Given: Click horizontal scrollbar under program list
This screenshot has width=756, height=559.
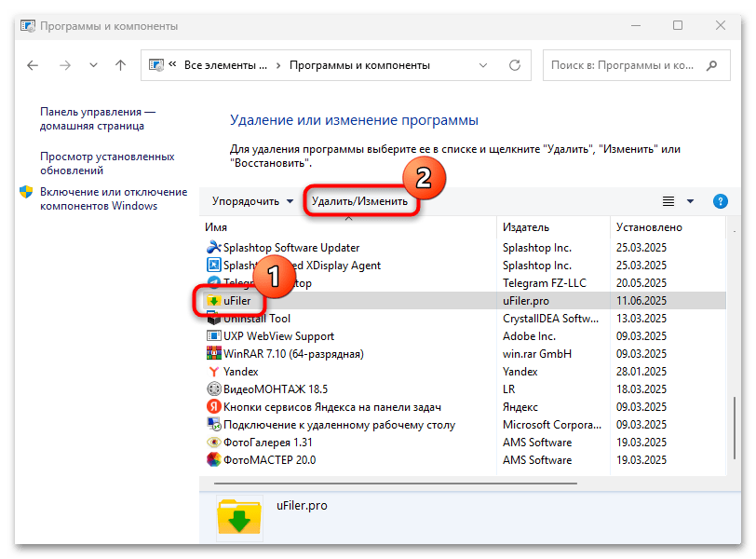Looking at the screenshot, I should 396,483.
